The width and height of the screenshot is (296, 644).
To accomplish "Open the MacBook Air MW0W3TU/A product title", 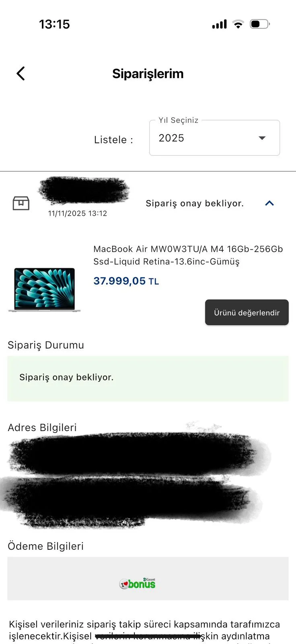I will (188, 255).
